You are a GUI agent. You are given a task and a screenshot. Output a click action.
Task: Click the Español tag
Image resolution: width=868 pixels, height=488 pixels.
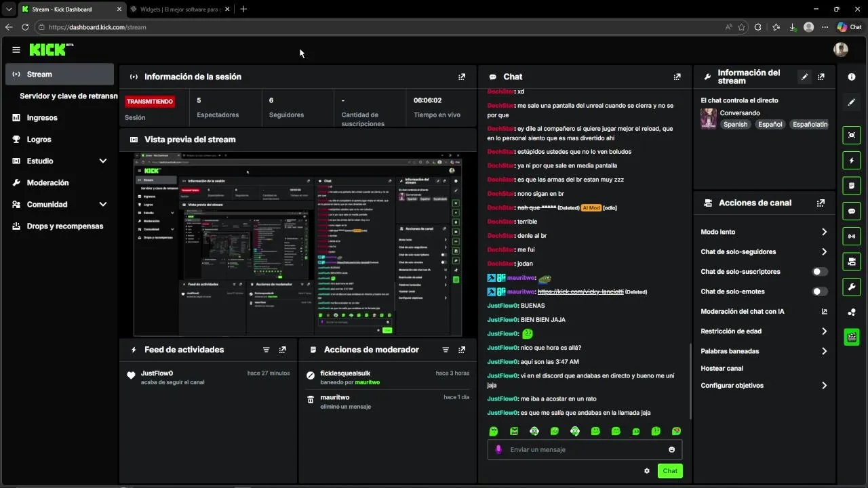[x=770, y=125]
